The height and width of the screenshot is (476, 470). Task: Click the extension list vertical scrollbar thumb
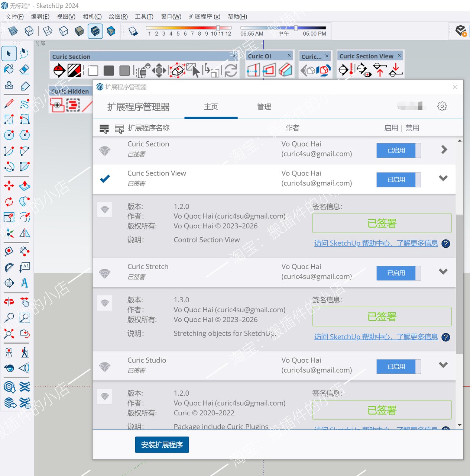(460, 284)
